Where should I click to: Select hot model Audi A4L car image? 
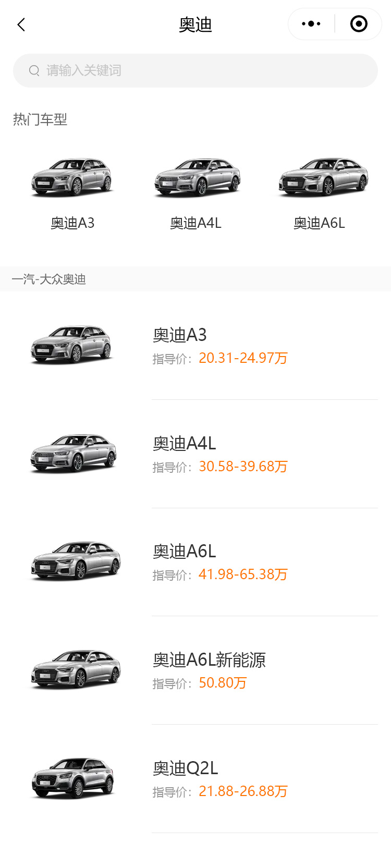coord(196,178)
